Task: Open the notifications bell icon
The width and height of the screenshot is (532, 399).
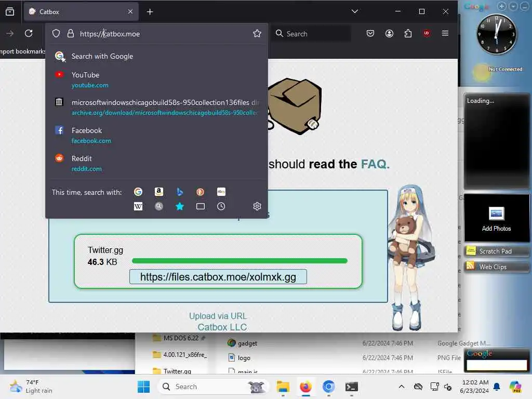Action: [x=497, y=387]
